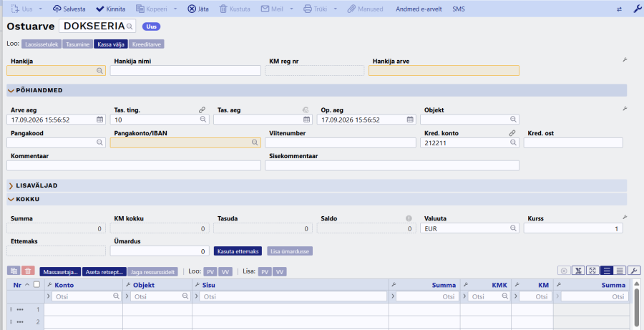This screenshot has height=330, width=644.
Task: Click the Kreeditarve button
Action: (147, 44)
